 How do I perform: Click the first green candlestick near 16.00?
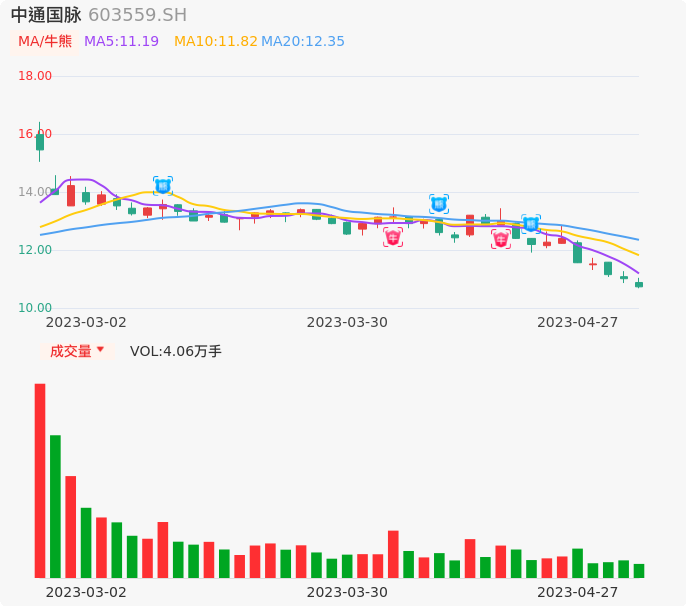click(x=40, y=142)
